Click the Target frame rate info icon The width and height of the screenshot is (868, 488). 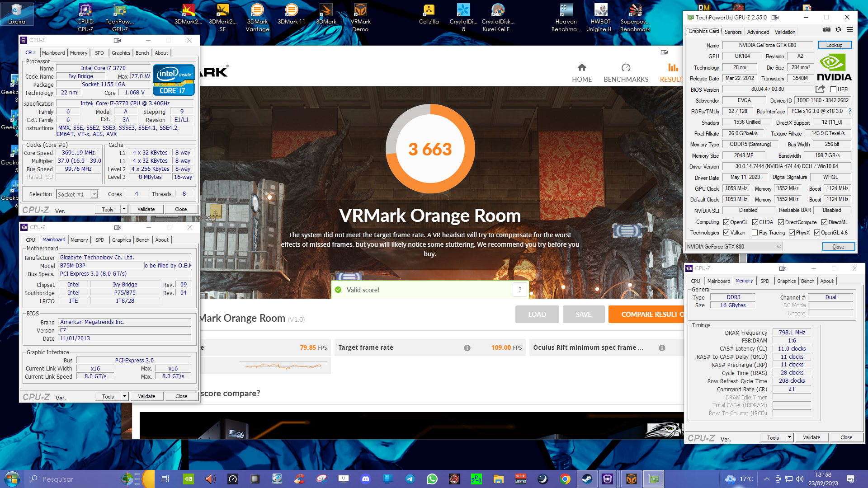click(x=467, y=348)
